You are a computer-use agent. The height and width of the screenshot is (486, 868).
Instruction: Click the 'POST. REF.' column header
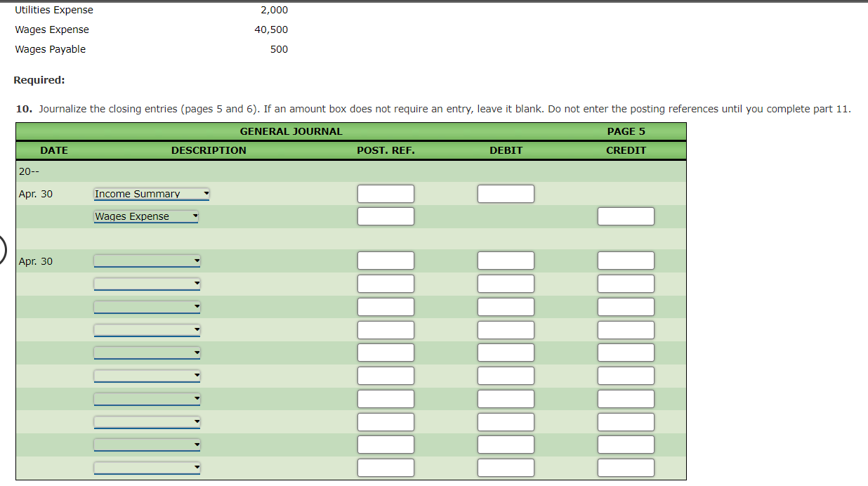(386, 150)
